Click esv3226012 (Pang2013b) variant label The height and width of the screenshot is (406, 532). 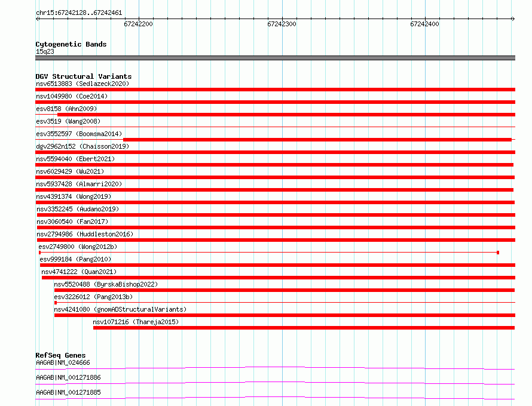(x=93, y=297)
